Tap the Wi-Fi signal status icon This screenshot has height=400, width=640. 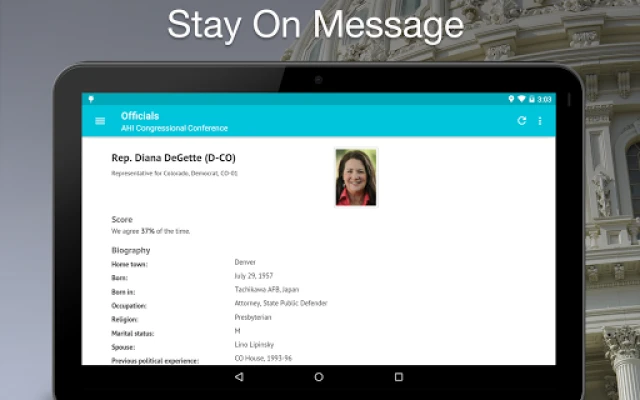point(521,99)
